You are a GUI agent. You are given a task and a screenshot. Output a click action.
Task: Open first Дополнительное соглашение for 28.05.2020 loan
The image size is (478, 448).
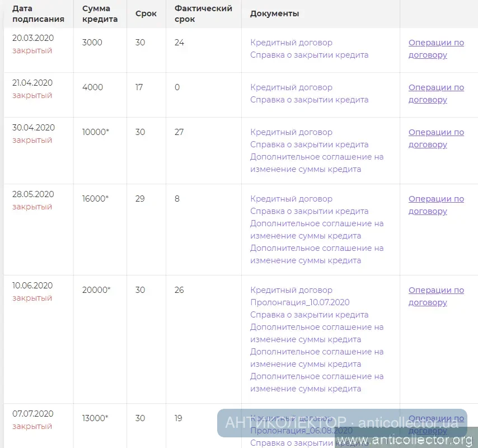[316, 230]
